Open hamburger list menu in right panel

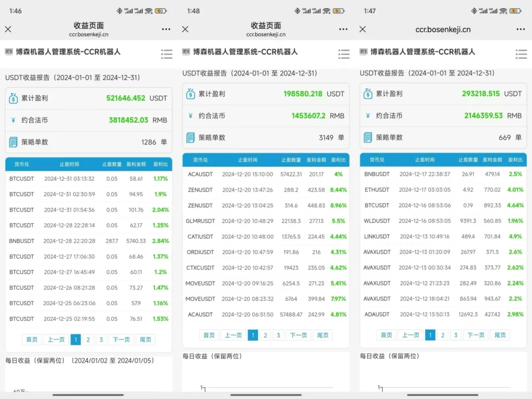click(x=521, y=54)
